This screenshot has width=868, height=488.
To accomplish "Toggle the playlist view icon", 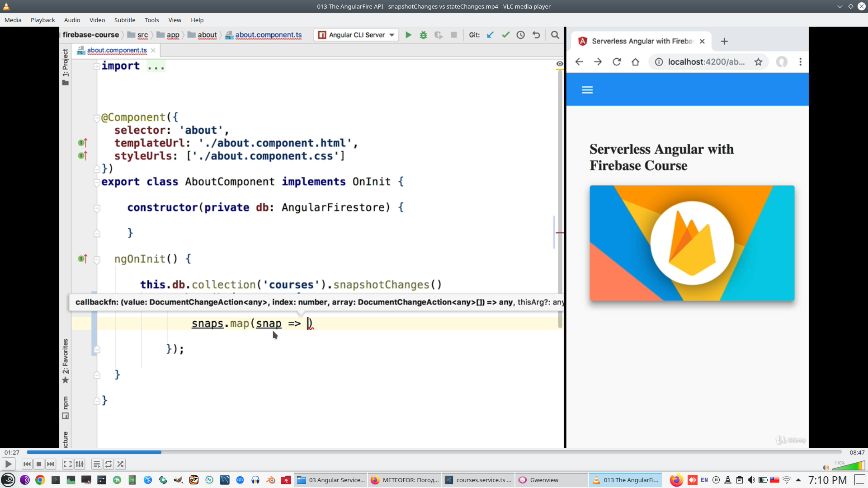I will tap(96, 464).
